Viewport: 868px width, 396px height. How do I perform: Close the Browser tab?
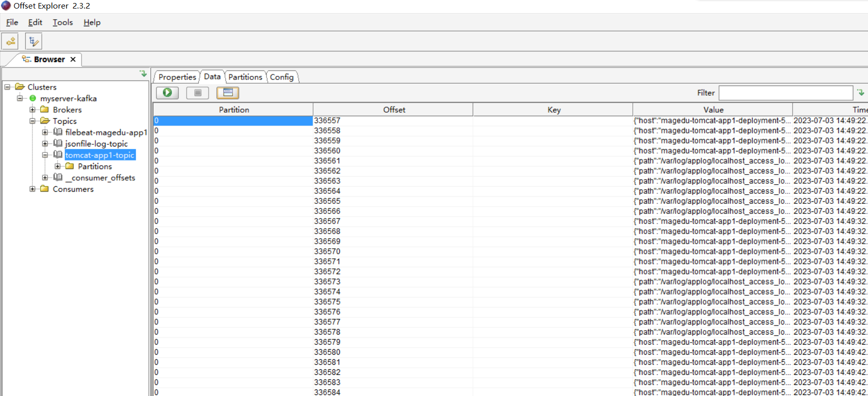[x=73, y=59]
